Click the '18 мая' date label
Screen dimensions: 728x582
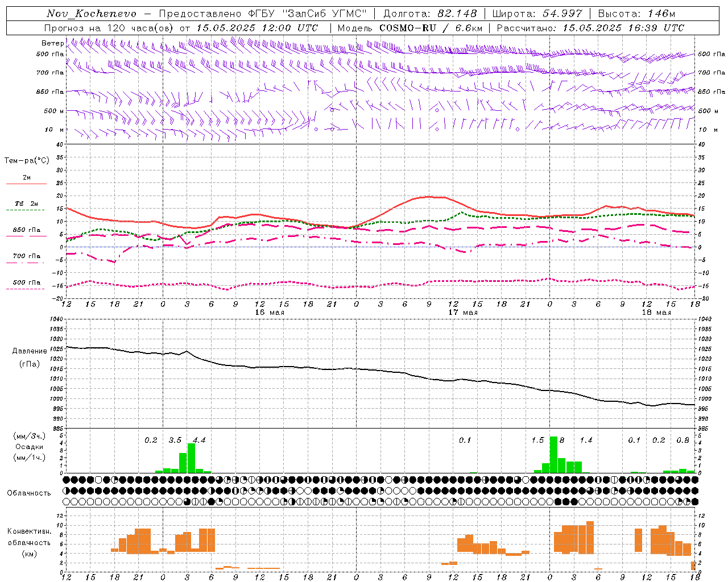[x=656, y=313]
